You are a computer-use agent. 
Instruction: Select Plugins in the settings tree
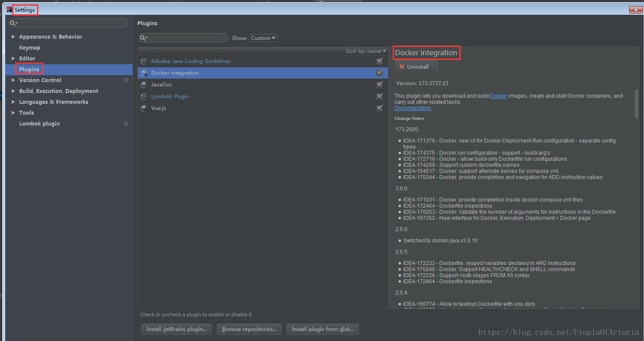[69, 70]
